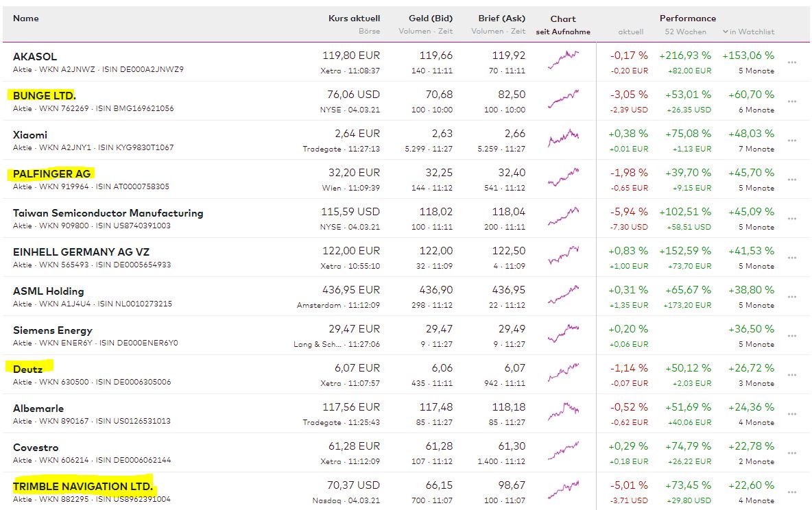Click the more options dots for Xiaomi
The image size is (812, 510).
pos(792,141)
